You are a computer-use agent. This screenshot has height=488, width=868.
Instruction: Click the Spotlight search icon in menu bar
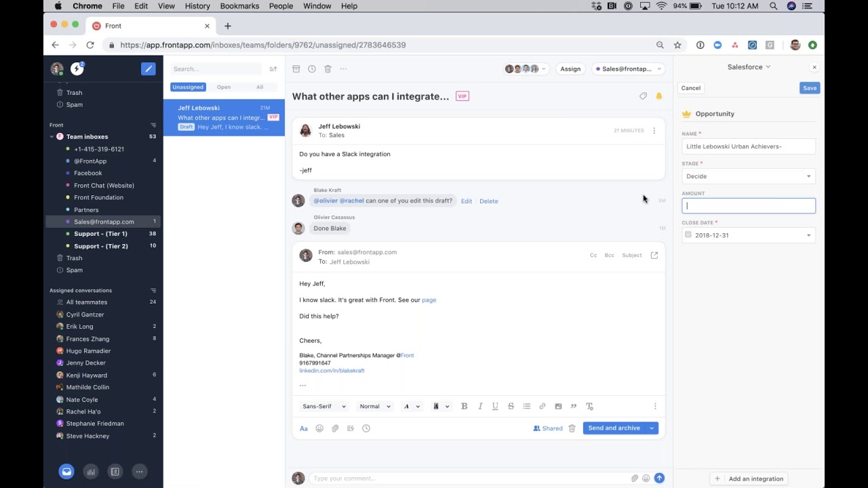pos(773,6)
